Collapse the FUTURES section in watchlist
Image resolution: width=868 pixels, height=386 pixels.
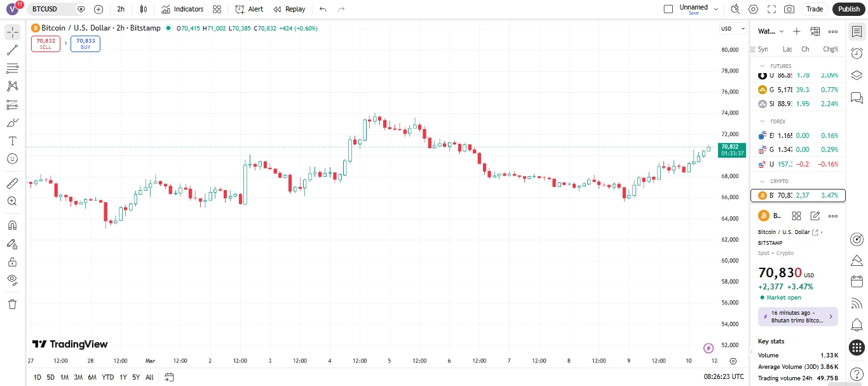click(x=761, y=66)
